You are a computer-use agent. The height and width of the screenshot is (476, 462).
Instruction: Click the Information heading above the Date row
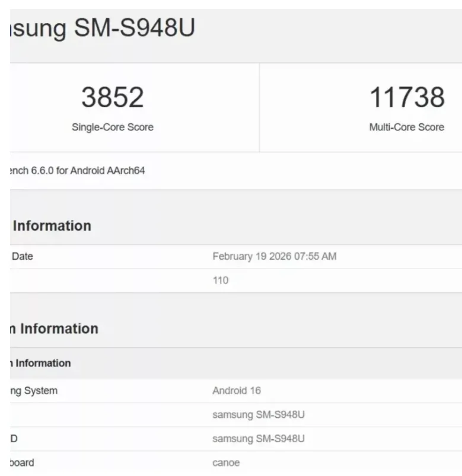pos(52,226)
